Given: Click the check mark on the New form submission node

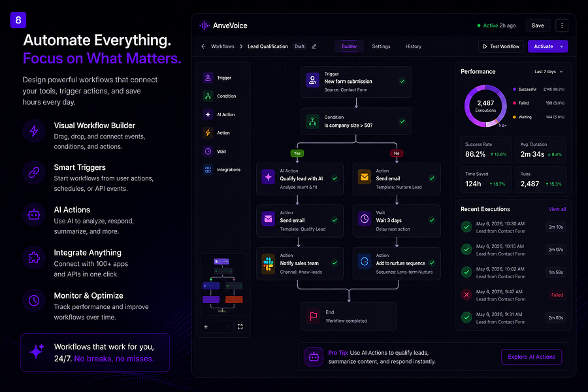Looking at the screenshot, I should point(402,81).
